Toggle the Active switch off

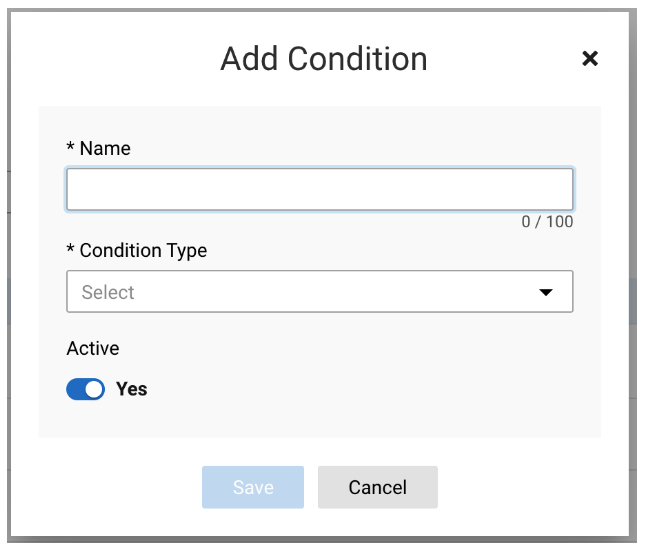click(x=85, y=389)
